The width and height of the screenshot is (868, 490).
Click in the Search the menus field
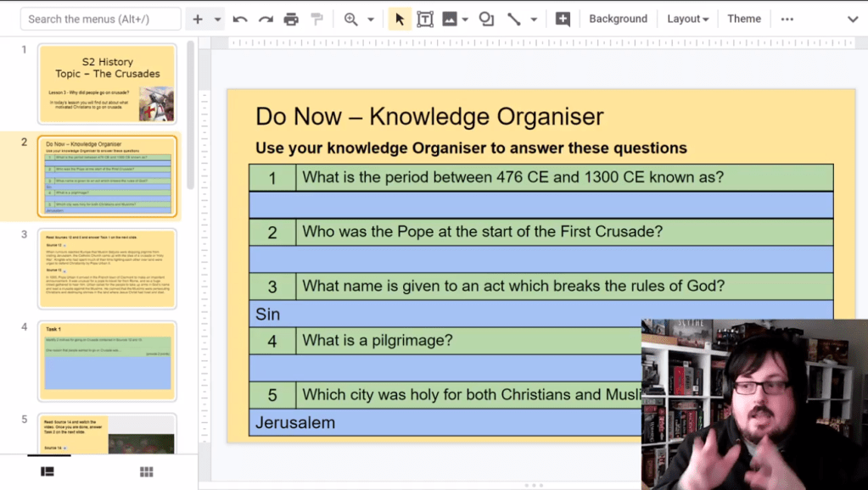100,19
